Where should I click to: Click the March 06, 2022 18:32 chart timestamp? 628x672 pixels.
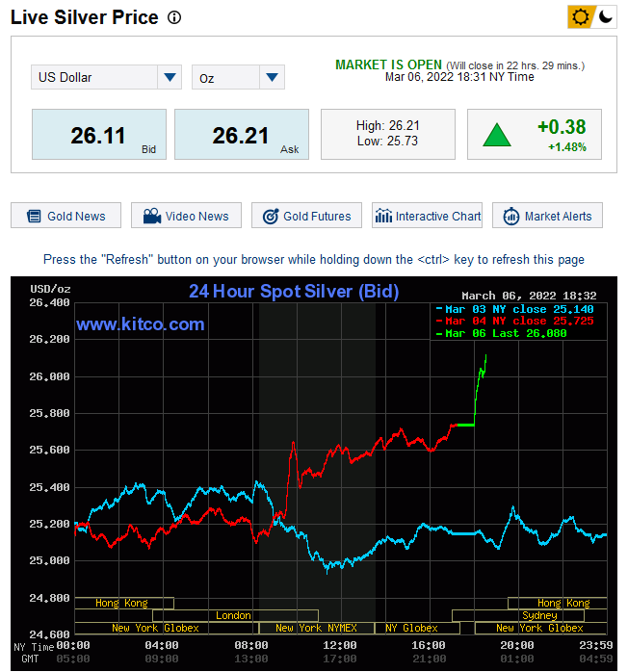click(529, 296)
